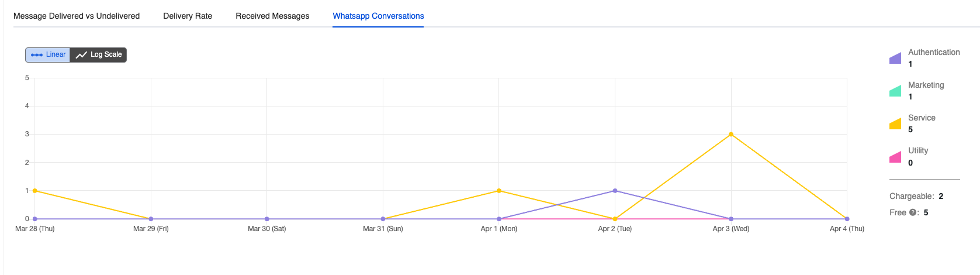
Task: Toggle Authentication series via its legend label
Action: [x=934, y=52]
